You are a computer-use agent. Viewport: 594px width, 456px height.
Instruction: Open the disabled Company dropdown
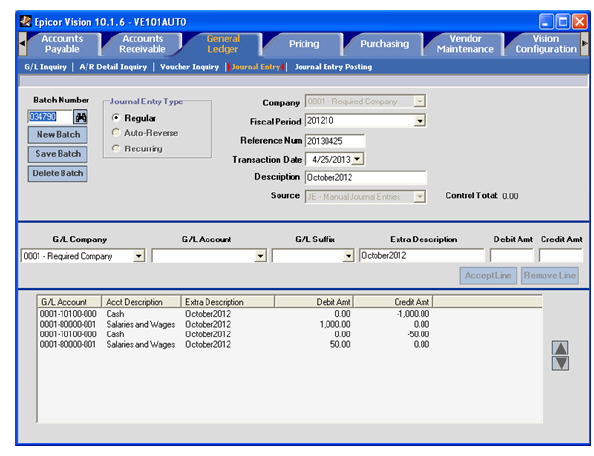coord(419,102)
